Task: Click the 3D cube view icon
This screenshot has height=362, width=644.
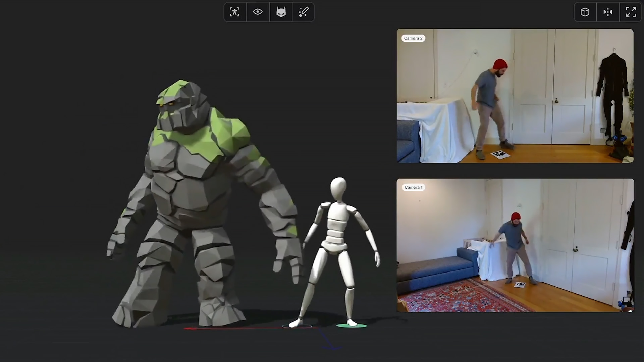Action: pos(585,12)
